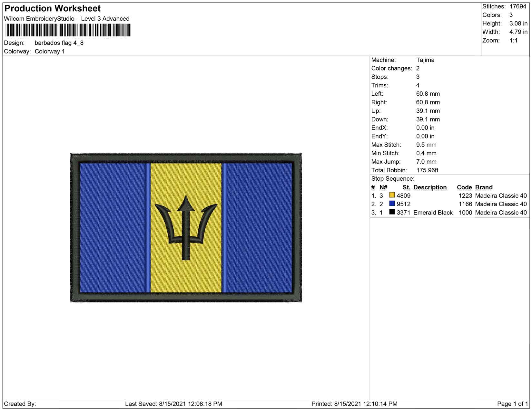This screenshot has height=409, width=532.
Task: Click the yellow thread swatch 4809
Action: (x=392, y=195)
